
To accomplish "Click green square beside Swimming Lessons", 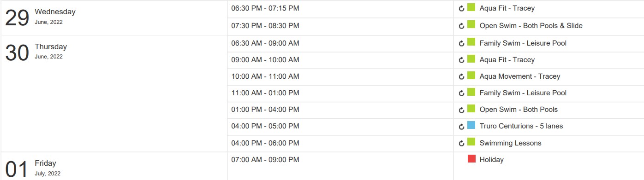I will click(x=471, y=142).
